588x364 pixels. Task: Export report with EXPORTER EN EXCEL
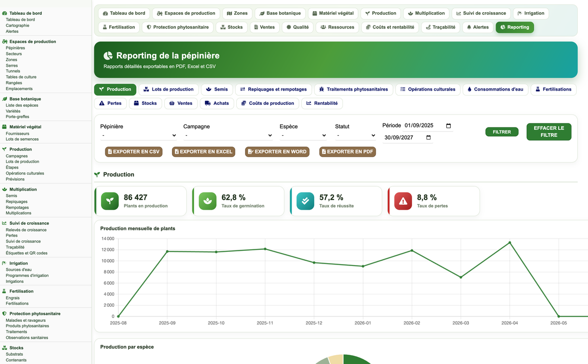point(203,152)
